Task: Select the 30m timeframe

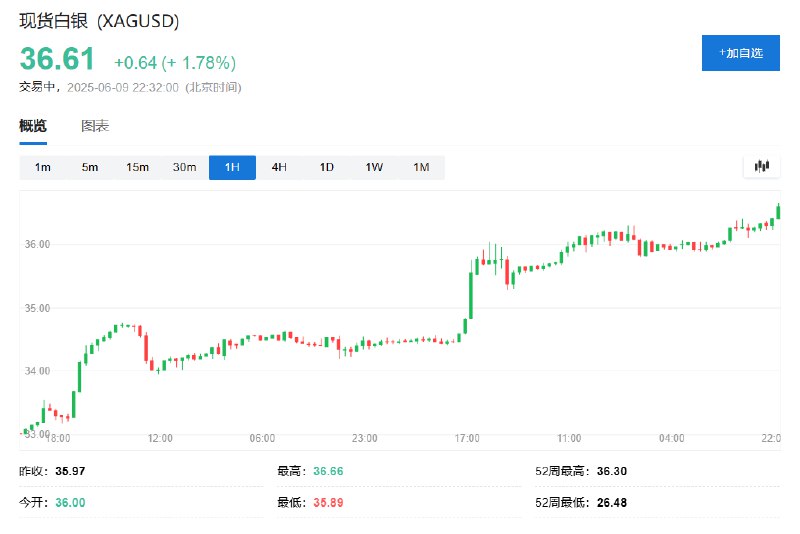Action: click(x=185, y=167)
